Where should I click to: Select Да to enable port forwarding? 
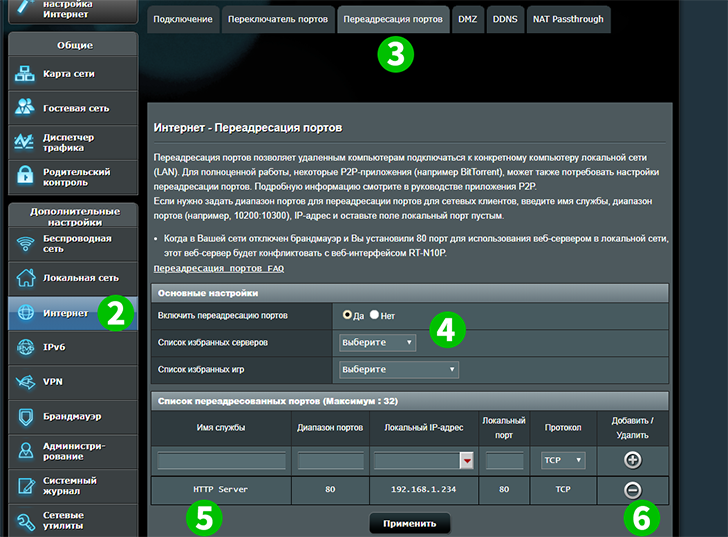click(347, 315)
